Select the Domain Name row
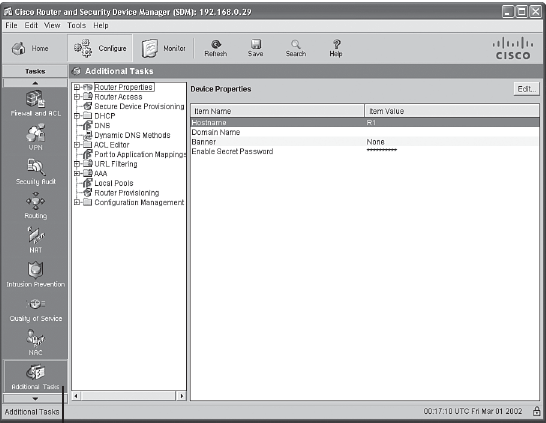The height and width of the screenshot is (423, 546). [365, 132]
